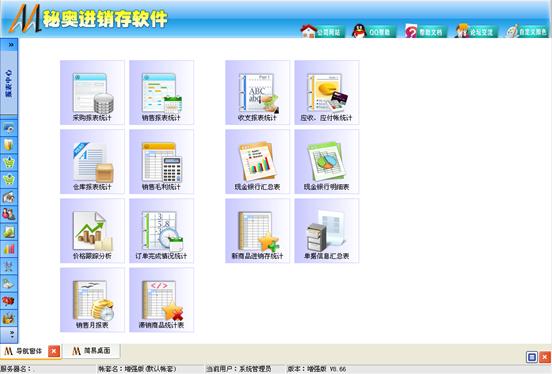This screenshot has height=374, width=552.
Task: Click sidebar bottom double-arrow chevron
Action: [x=11, y=334]
